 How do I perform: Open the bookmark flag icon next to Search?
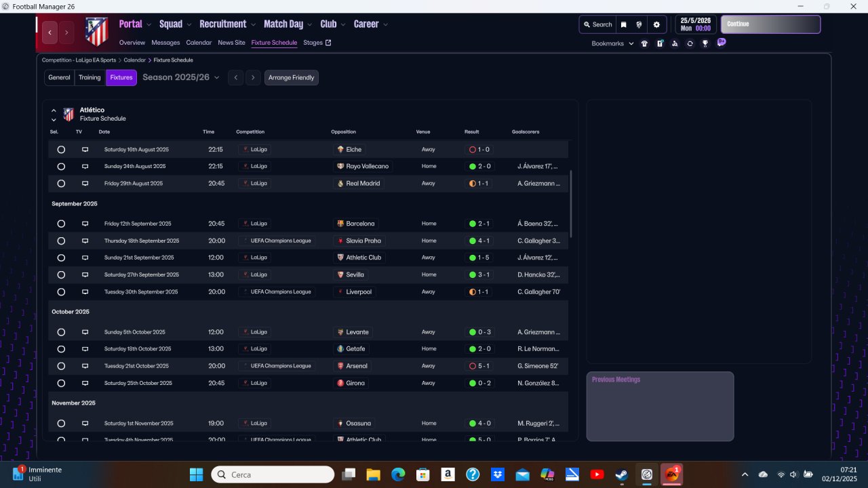[623, 24]
